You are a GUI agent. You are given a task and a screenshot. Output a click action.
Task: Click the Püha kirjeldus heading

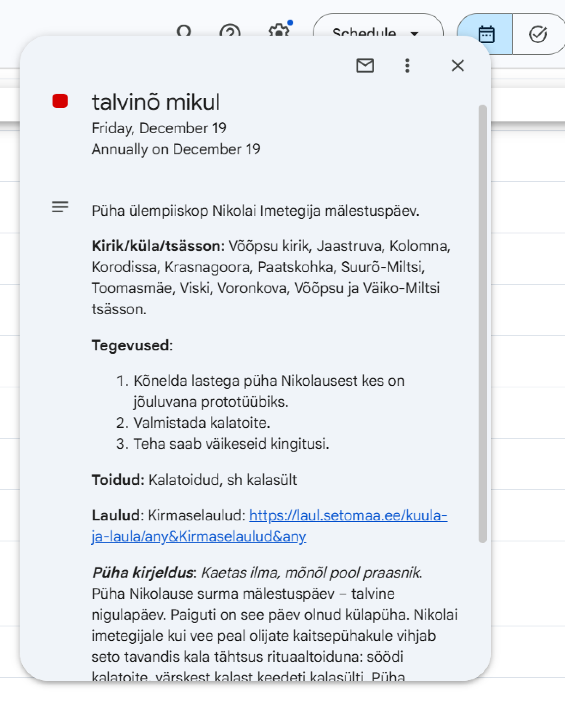pos(143,573)
